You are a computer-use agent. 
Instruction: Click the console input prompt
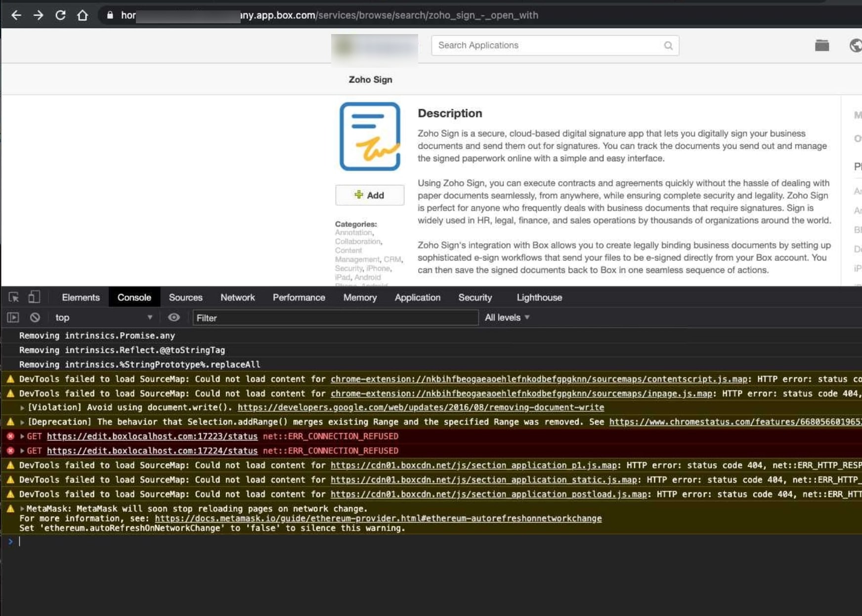tap(440, 542)
